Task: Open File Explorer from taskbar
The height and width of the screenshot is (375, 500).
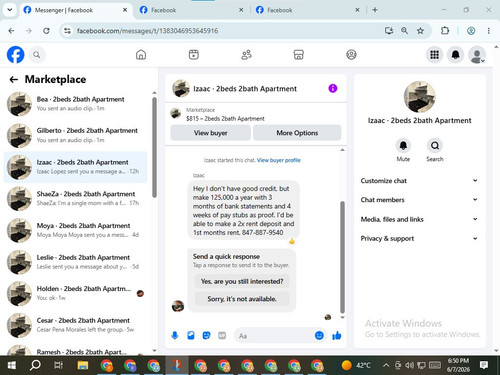Action: (83, 365)
